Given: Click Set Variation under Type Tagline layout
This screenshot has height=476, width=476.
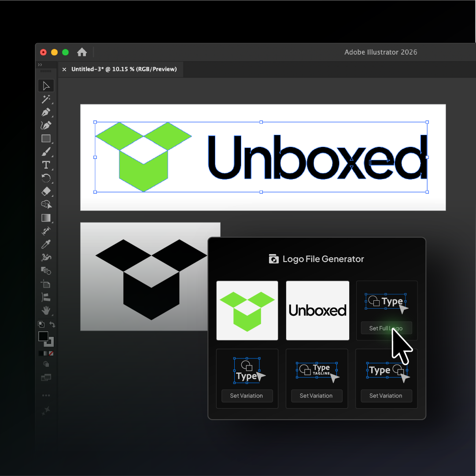Looking at the screenshot, I should tap(317, 396).
